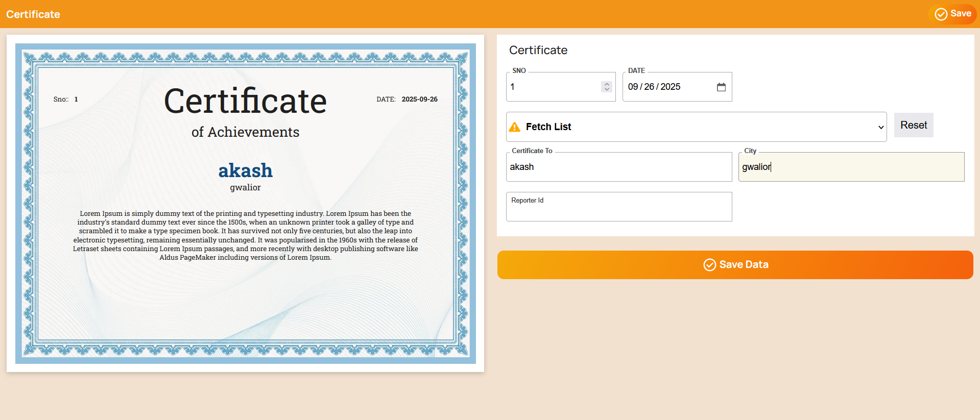Select the day 26 in the DATE field
The image size is (980, 420).
649,87
